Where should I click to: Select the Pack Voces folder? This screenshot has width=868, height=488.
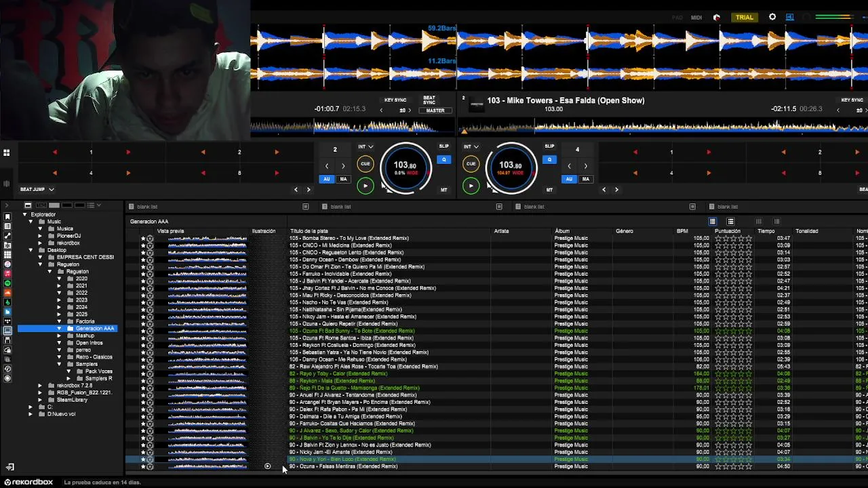(99, 371)
